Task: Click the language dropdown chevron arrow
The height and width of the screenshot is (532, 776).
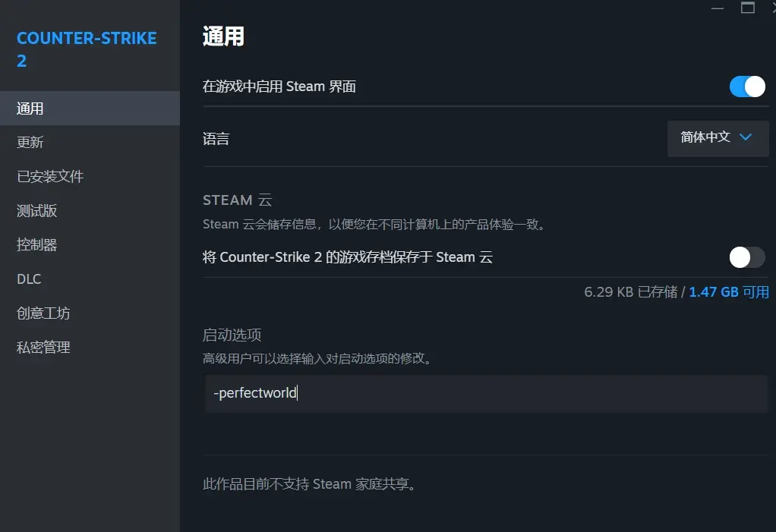Action: (x=746, y=137)
